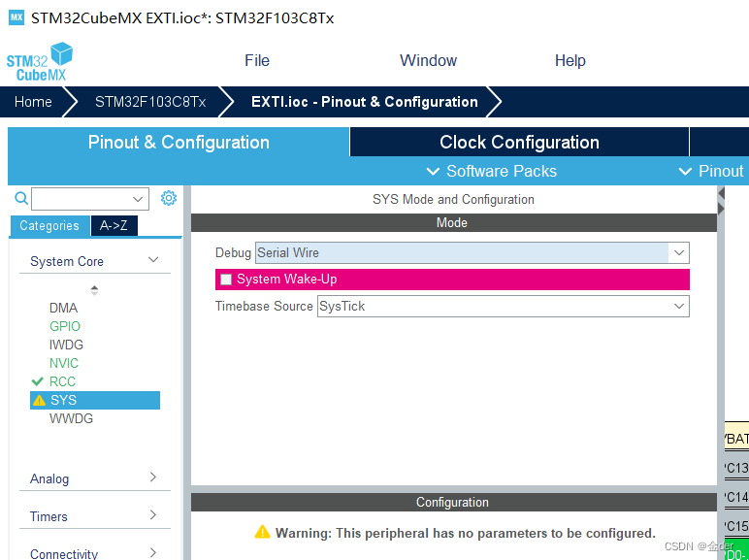Viewport: 749px width, 560px height.
Task: Open the Software Packs dropdown
Action: [x=492, y=171]
